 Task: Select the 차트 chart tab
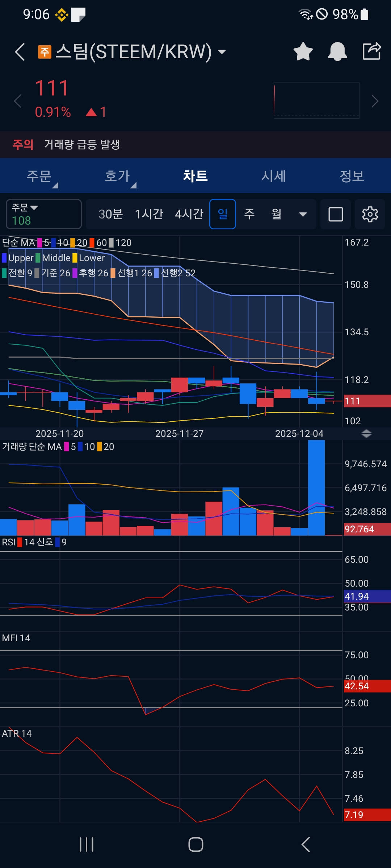195,176
